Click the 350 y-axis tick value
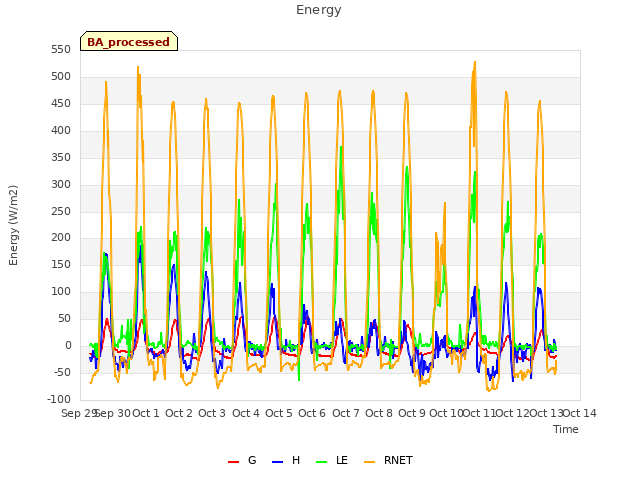640x480 pixels. coord(61,158)
